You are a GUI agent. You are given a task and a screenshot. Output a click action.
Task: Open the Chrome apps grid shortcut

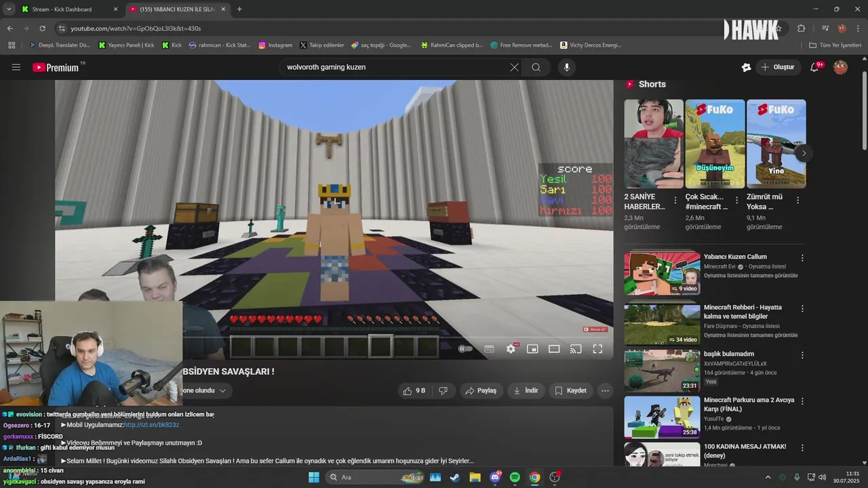[x=12, y=45]
